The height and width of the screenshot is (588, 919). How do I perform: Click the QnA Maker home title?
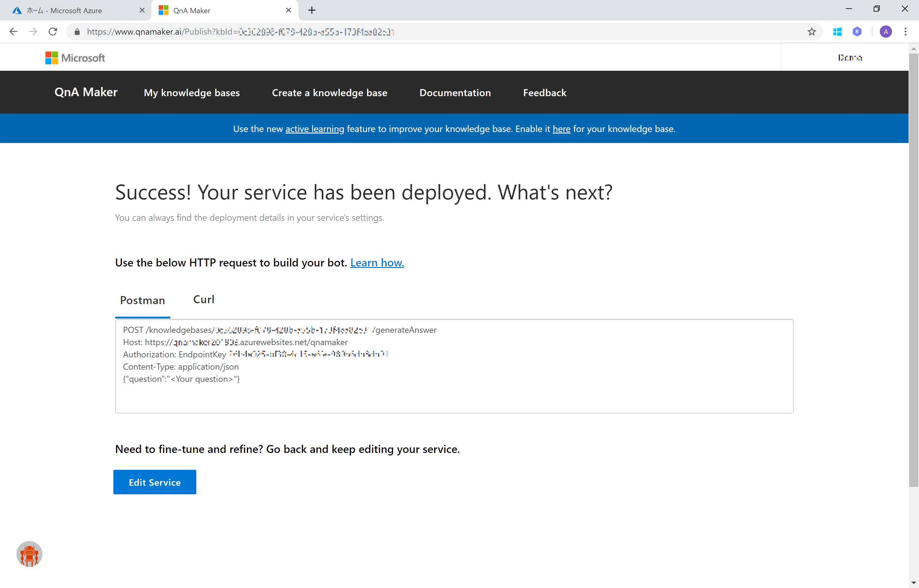pos(86,92)
